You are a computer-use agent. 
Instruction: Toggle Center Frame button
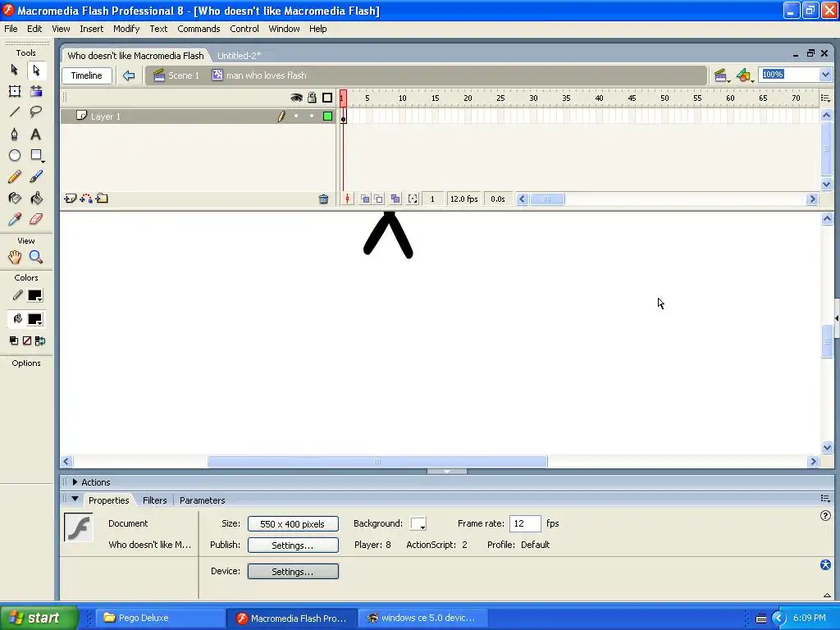pos(347,199)
